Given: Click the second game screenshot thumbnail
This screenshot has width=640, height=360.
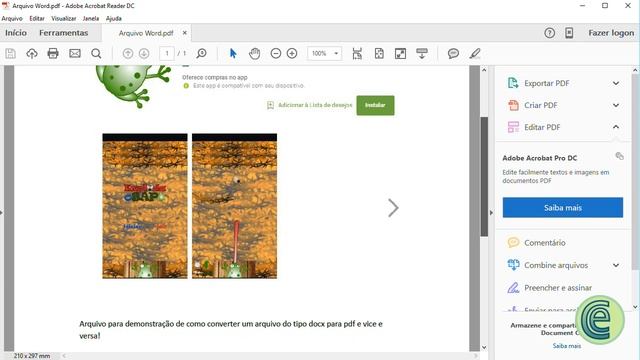Looking at the screenshot, I should 235,206.
